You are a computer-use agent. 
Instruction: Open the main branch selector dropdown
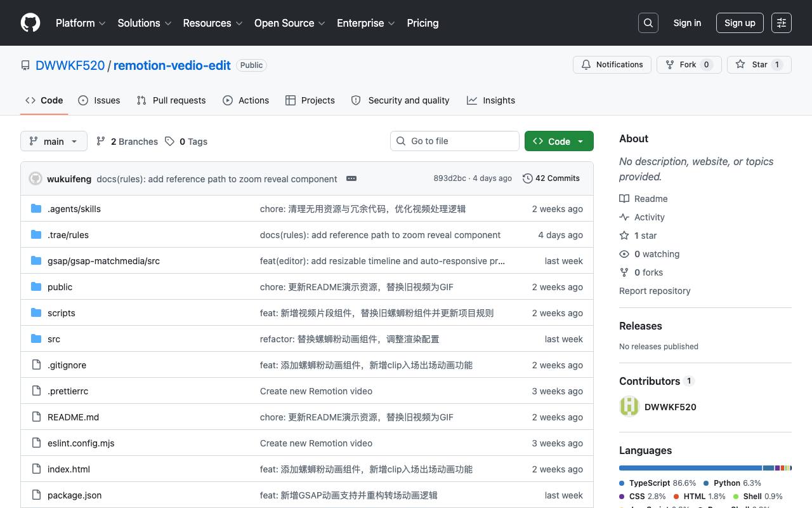coord(53,141)
